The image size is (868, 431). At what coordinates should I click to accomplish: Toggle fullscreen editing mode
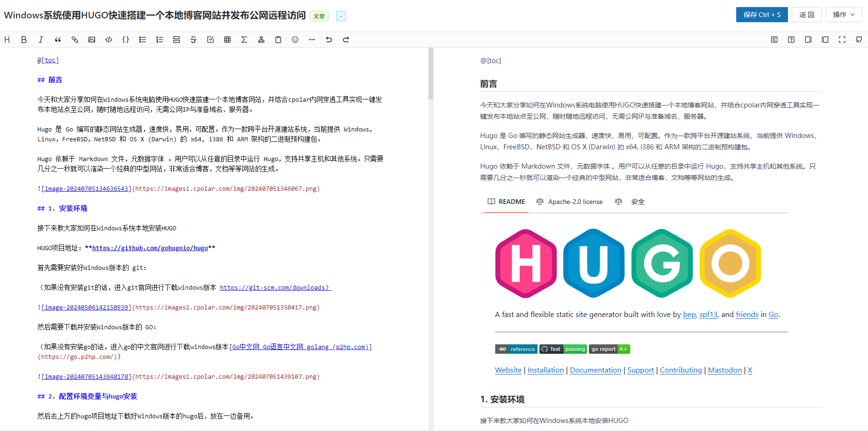(842, 40)
